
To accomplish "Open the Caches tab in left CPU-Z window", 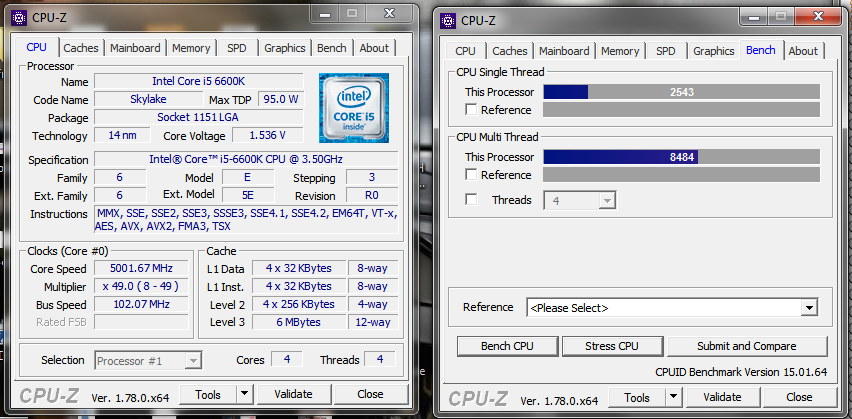I will click(x=81, y=48).
